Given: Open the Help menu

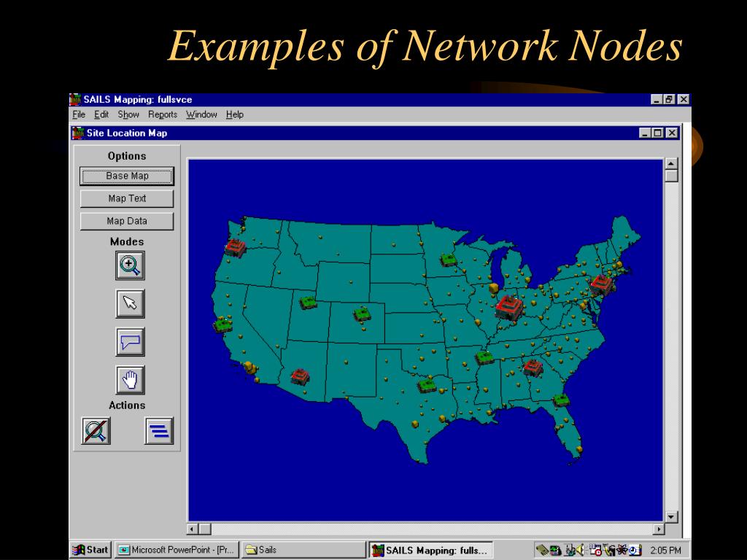Looking at the screenshot, I should click(234, 114).
